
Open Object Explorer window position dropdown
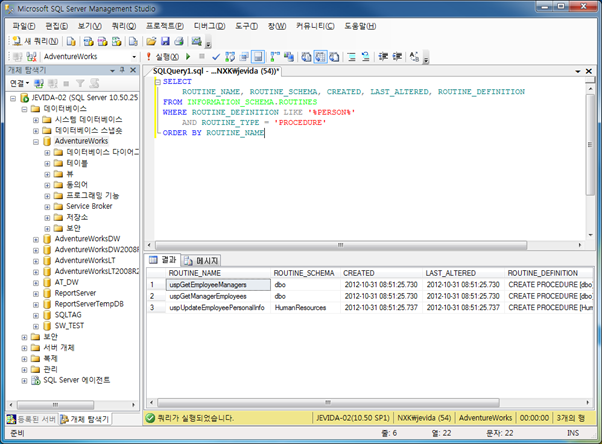pyautogui.click(x=112, y=70)
